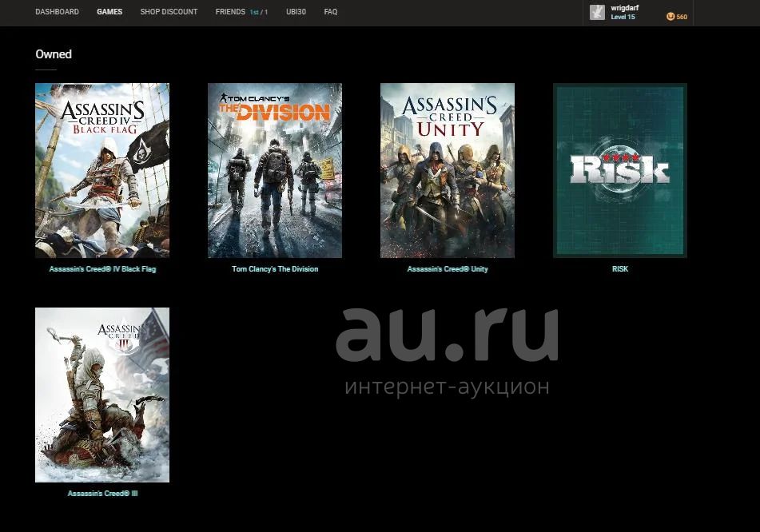Open wrigdarf username profile link

pos(625,8)
